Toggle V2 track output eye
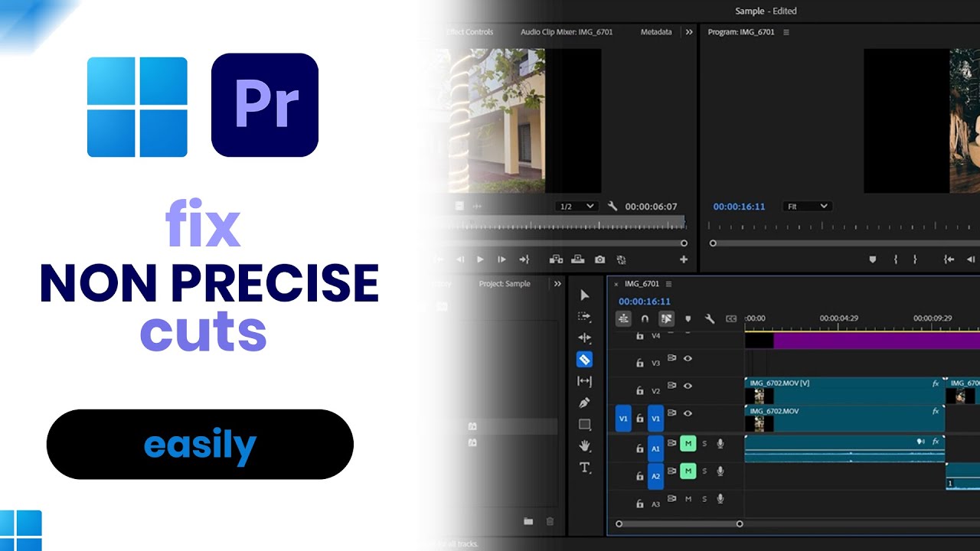The height and width of the screenshot is (551, 980). point(688,386)
